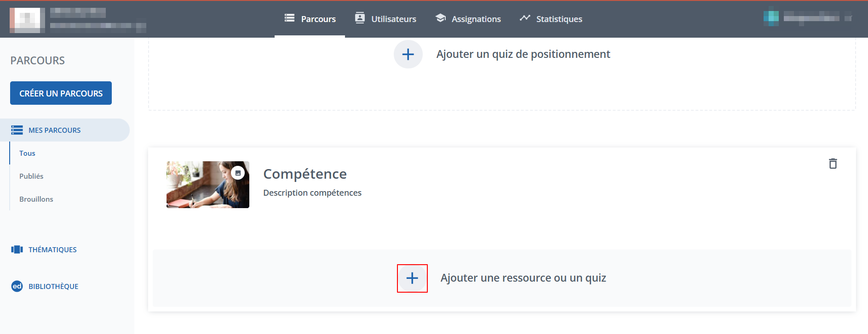Click the Assignations graduation cap icon
Screen dimensions: 868x334
pos(441,18)
